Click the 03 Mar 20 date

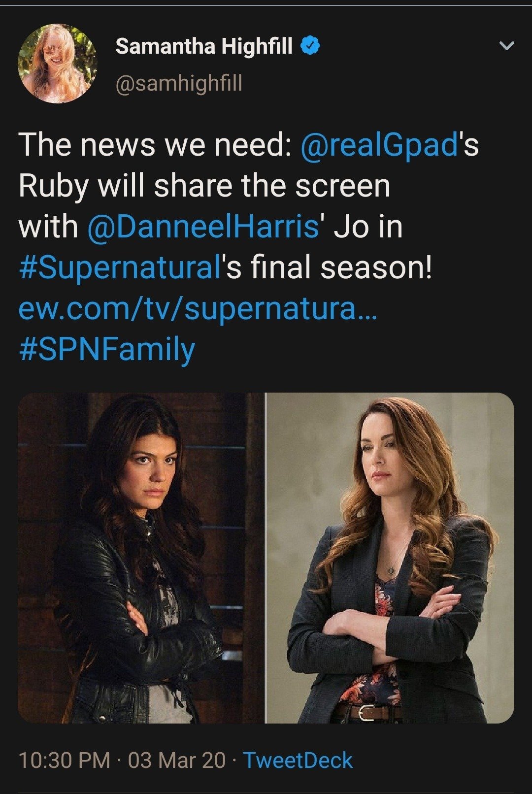pyautogui.click(x=177, y=760)
